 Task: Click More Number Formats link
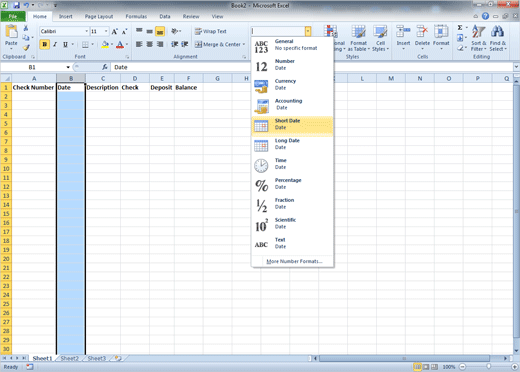click(x=294, y=261)
